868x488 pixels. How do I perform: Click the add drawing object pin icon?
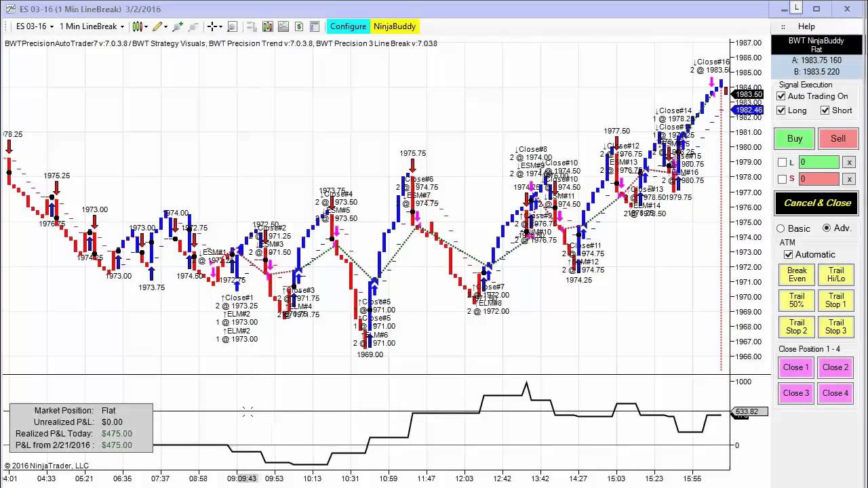178,26
